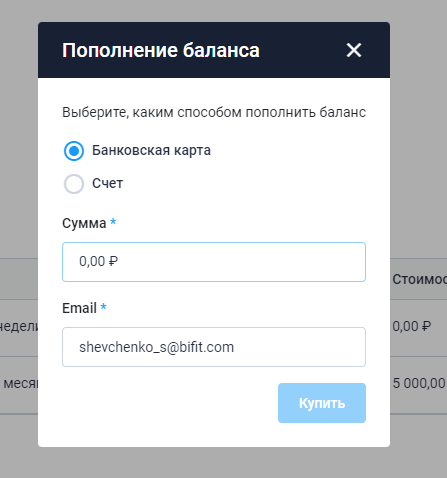Click the 0,00 ₽ cost cell in table
Viewport: 447px width, 478px height.
412,326
